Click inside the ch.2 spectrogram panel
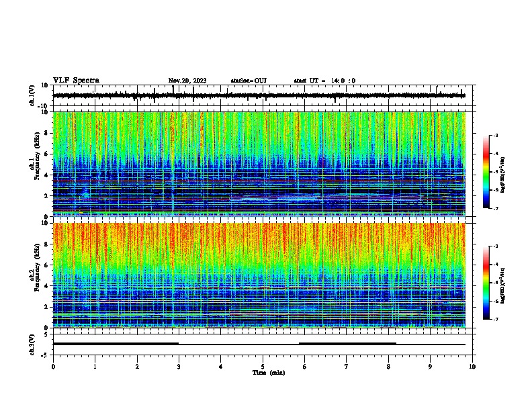The height and width of the screenshot is (411, 532). pos(259,275)
